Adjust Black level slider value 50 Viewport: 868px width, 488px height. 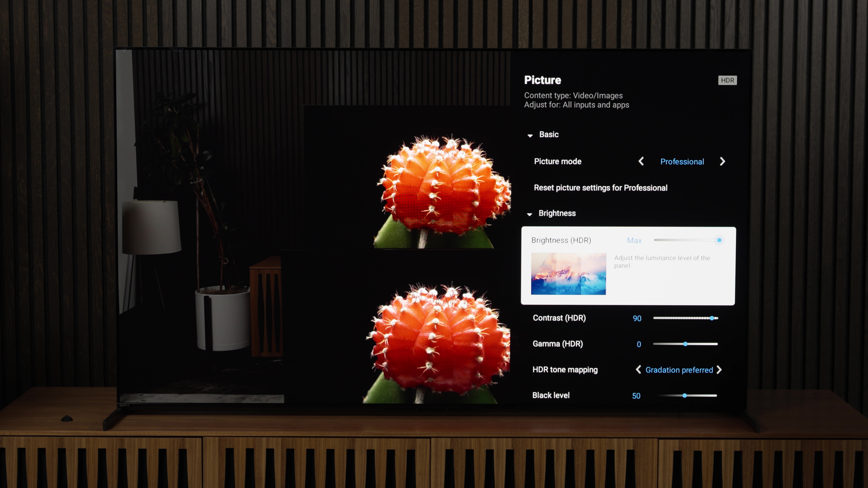coord(685,395)
